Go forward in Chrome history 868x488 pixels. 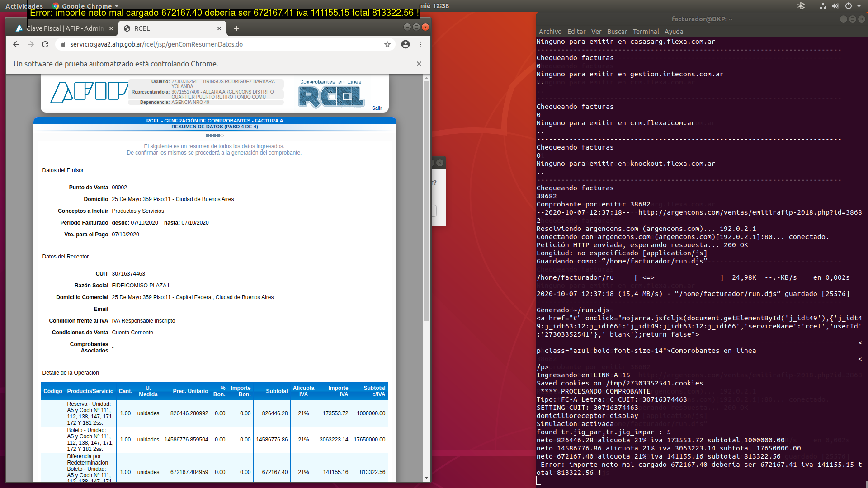[x=31, y=44]
